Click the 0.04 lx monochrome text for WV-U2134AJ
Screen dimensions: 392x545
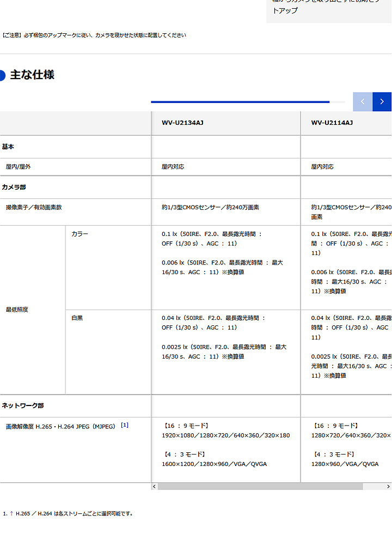[213, 323]
